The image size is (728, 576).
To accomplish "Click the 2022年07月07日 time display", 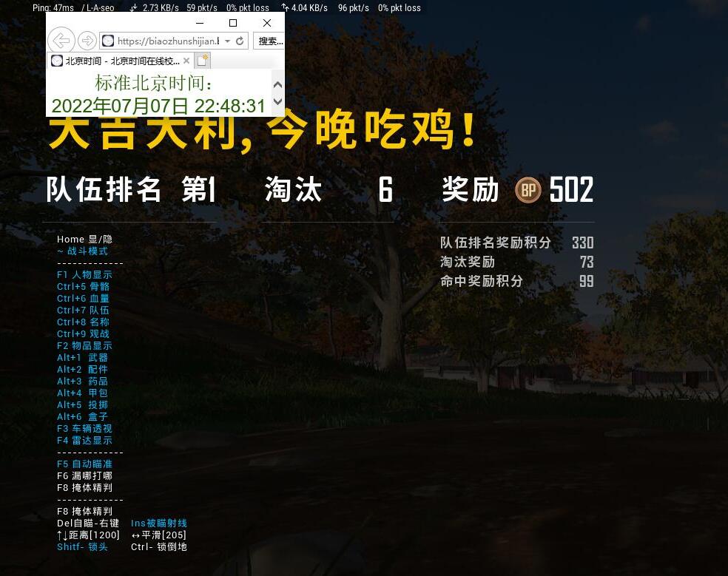I will click(x=158, y=106).
